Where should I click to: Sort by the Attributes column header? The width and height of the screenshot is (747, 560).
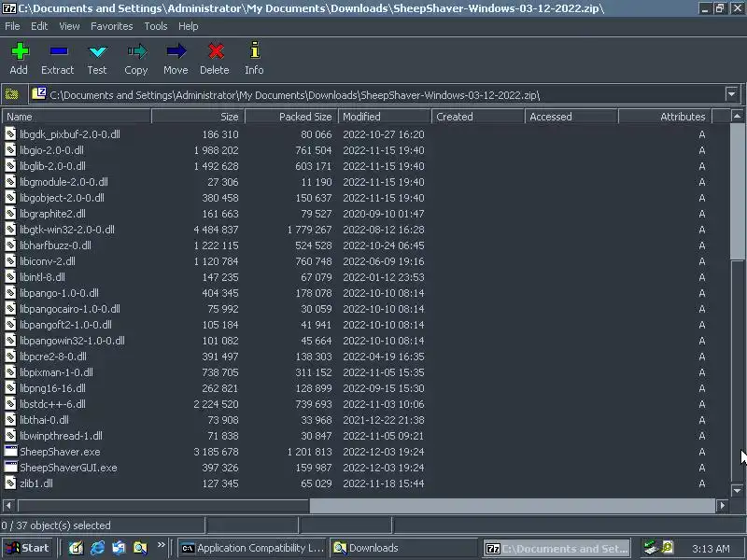pos(665,116)
